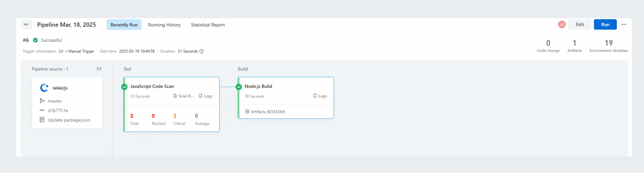This screenshot has width=644, height=173.
Task: Click the back arrow icon
Action: (27, 25)
